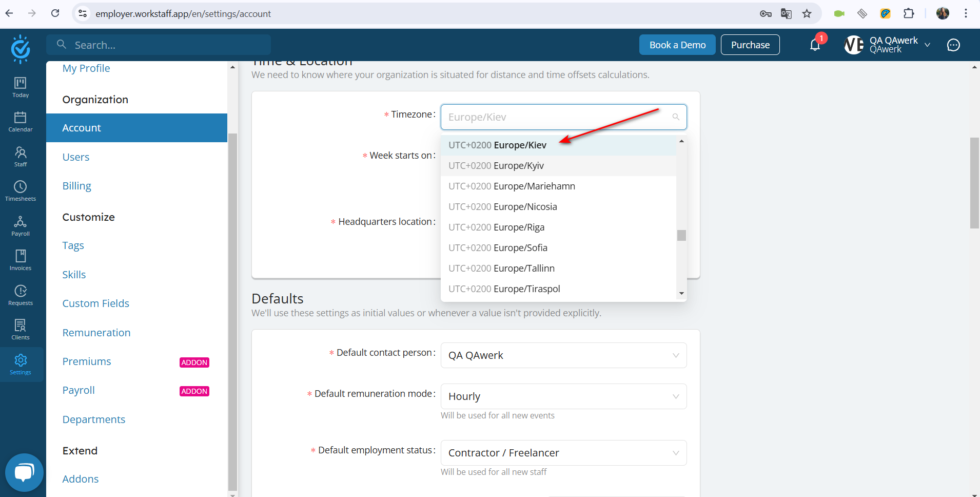The image size is (980, 497).
Task: Open the Premiums addon settings link
Action: coord(87,361)
